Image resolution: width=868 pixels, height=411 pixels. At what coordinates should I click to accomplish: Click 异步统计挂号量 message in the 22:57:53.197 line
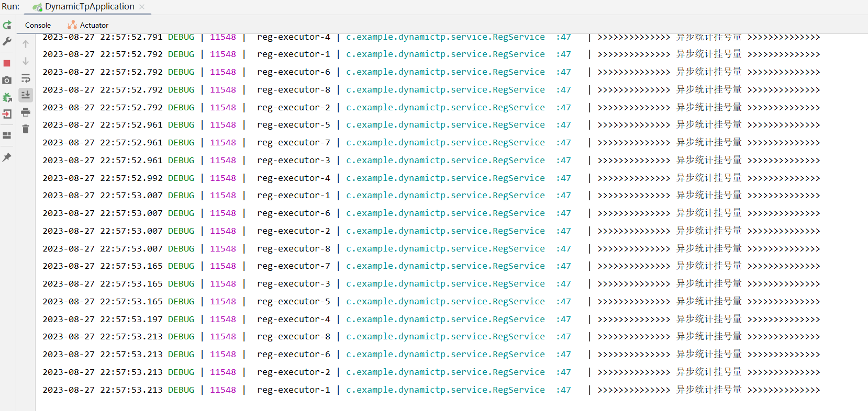coord(709,319)
